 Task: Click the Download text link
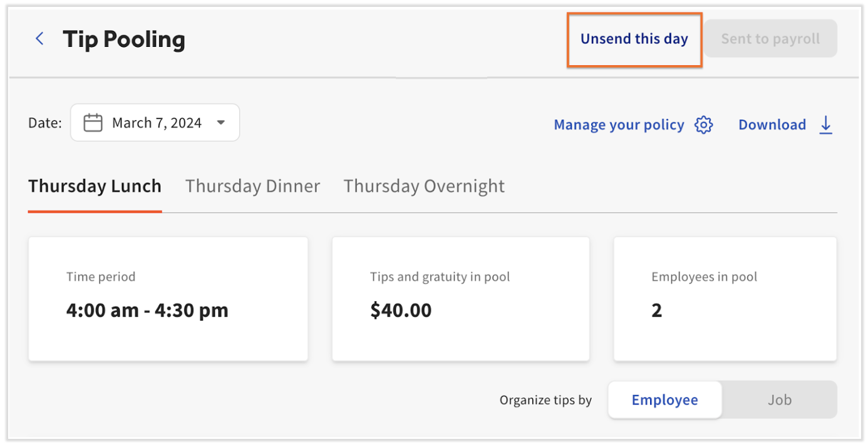tap(772, 125)
